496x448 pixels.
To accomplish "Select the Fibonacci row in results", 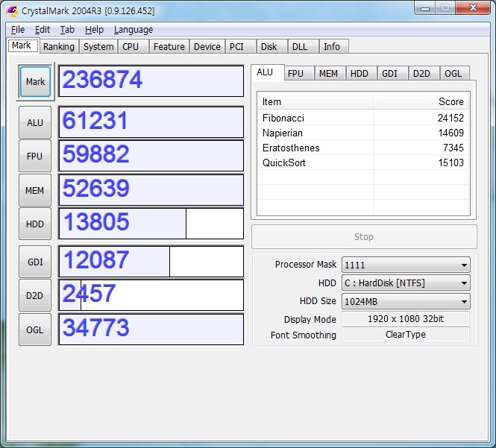I will pyautogui.click(x=283, y=118).
